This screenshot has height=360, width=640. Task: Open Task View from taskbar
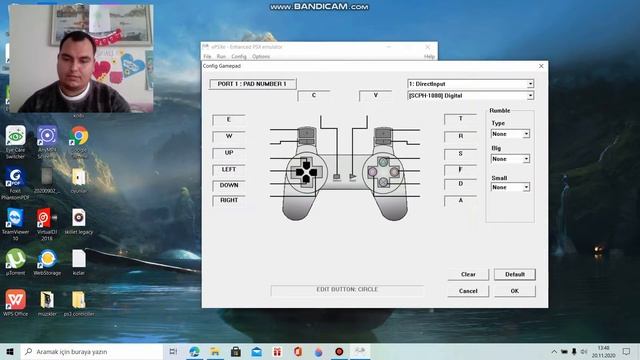173,351
